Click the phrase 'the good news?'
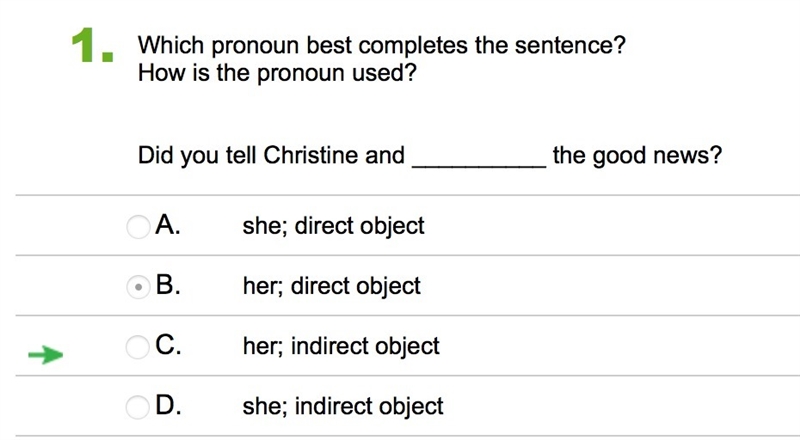The height and width of the screenshot is (440, 800). click(x=637, y=156)
